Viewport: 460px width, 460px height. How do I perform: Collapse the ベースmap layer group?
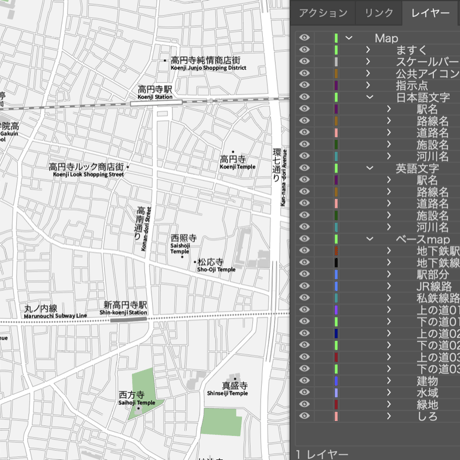coord(370,239)
